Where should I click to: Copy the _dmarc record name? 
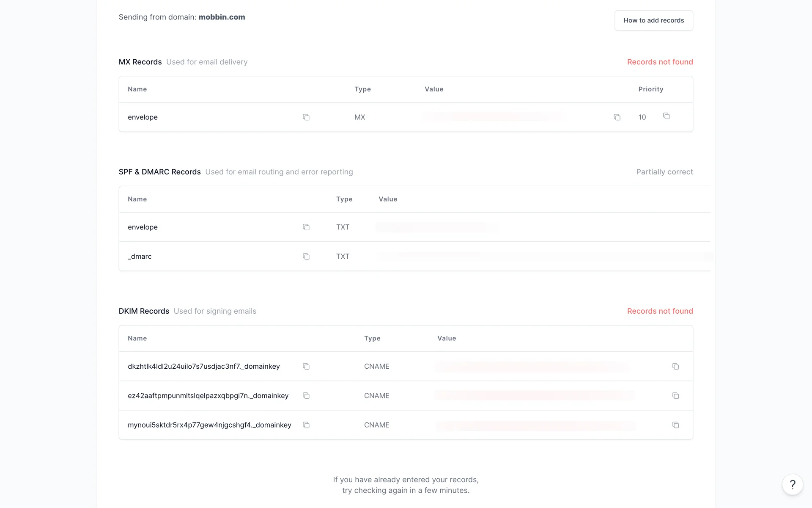(306, 257)
